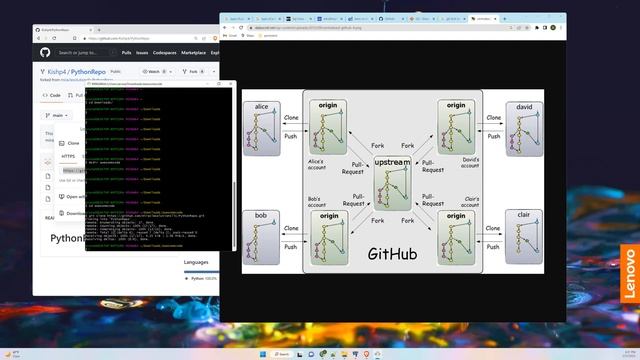Click the taskbar clock and date

click(630, 354)
